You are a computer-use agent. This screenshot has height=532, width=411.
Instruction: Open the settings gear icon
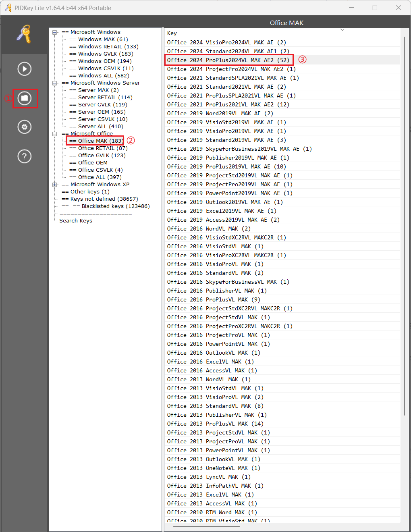[24, 127]
